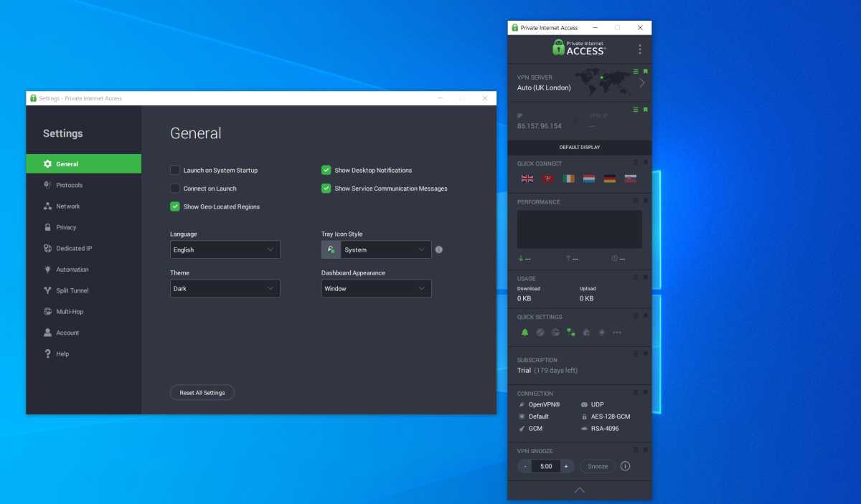This screenshot has height=504, width=861.
Task: Click the VPN Server tile's drag handle
Action: [636, 71]
